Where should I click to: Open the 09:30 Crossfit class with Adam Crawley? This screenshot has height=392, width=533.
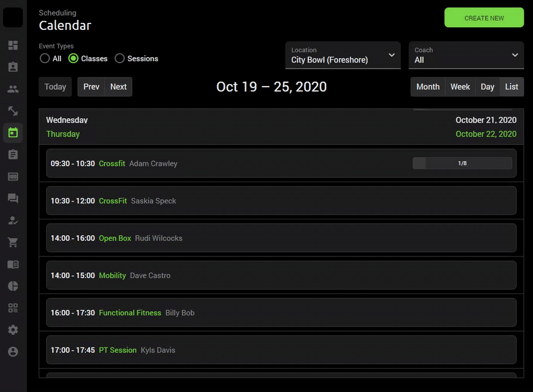pos(281,163)
